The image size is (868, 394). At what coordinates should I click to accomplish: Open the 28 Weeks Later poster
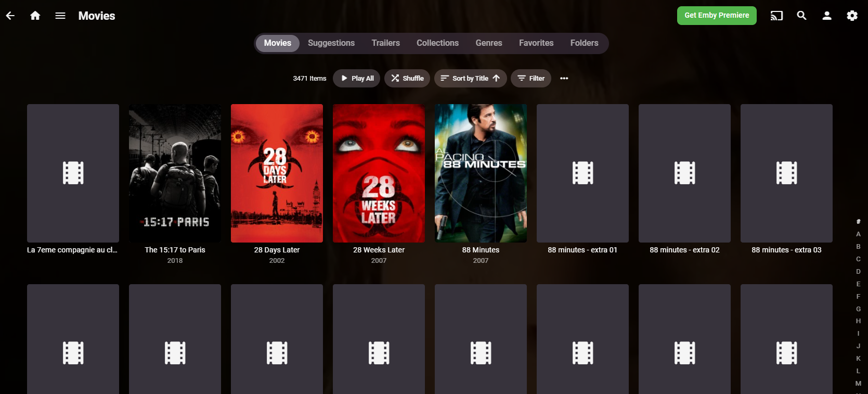[379, 173]
